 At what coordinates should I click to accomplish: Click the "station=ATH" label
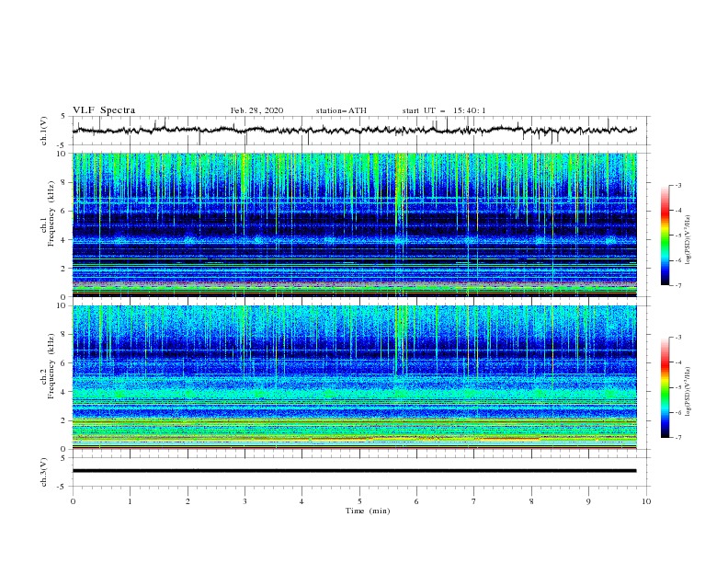point(341,110)
